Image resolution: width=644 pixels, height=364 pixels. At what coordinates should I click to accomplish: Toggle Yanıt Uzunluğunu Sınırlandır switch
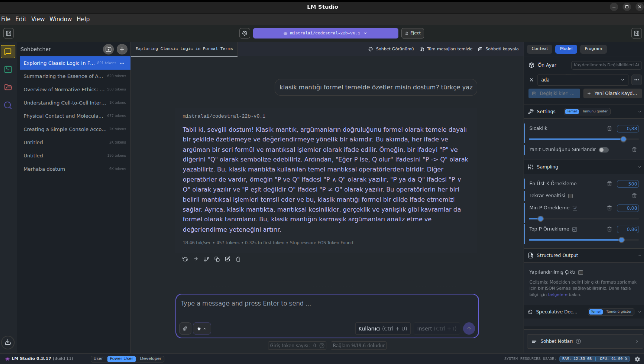pos(604,150)
